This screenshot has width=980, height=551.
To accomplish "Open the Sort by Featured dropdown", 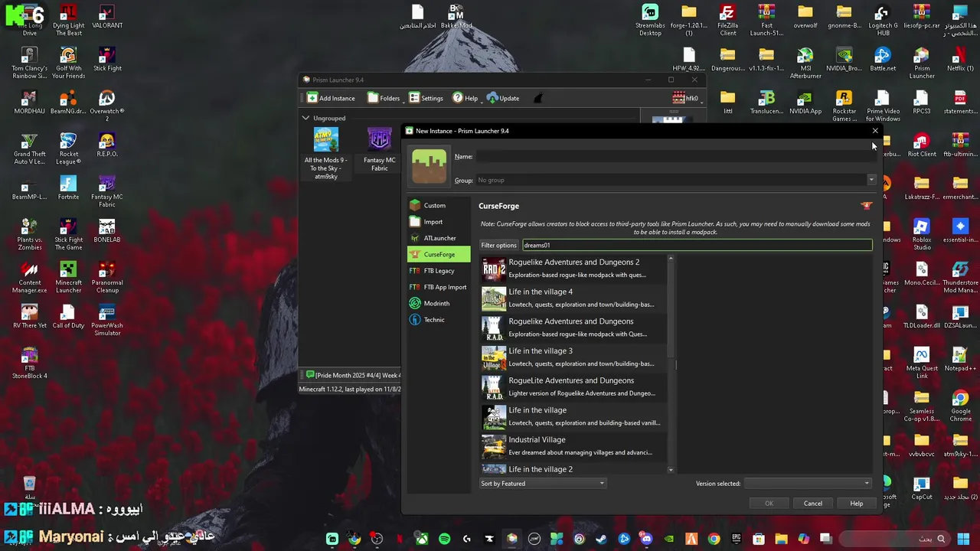I will coord(542,484).
